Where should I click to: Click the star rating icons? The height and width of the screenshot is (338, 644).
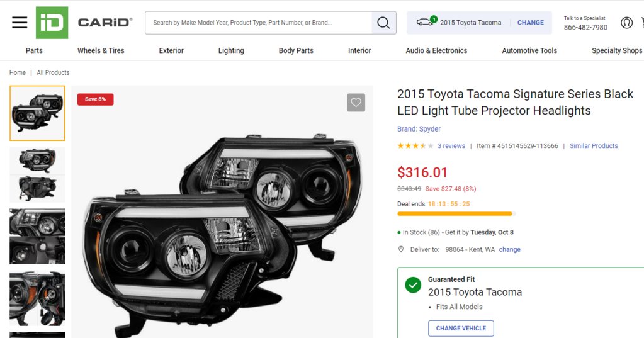415,146
